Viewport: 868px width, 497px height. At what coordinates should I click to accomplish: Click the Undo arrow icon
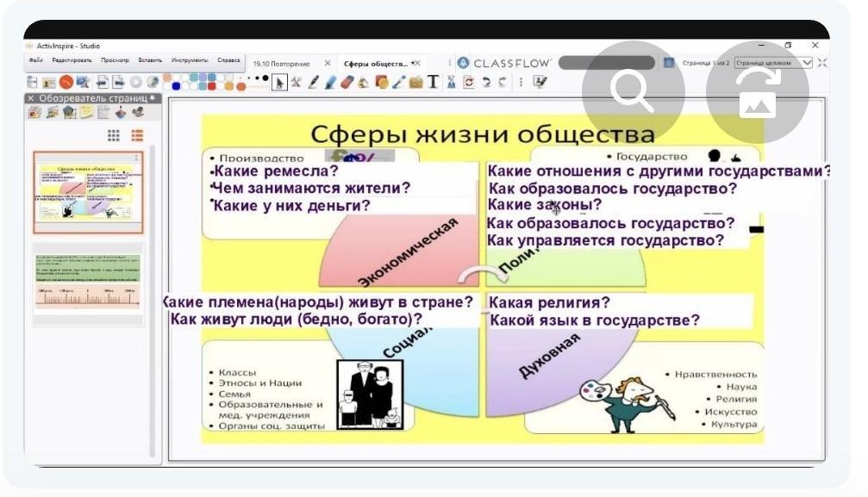pyautogui.click(x=486, y=82)
